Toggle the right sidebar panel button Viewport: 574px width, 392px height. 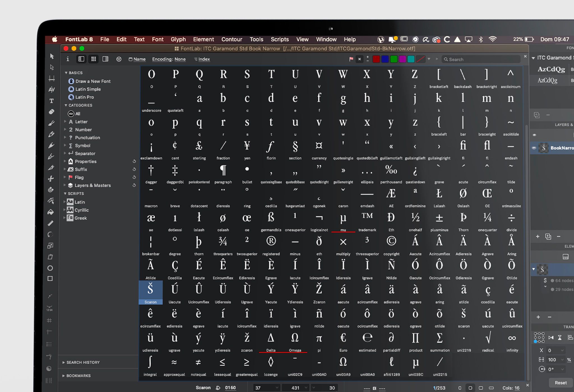pos(105,59)
